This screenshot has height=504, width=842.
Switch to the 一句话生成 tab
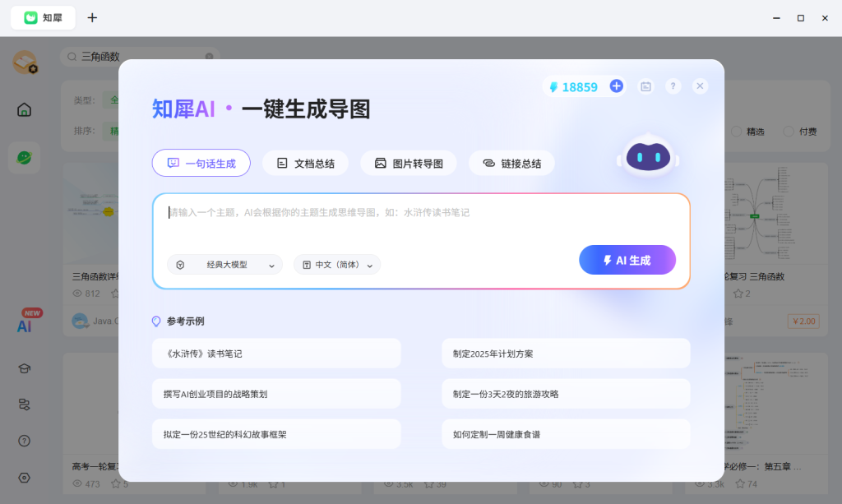[x=201, y=163]
